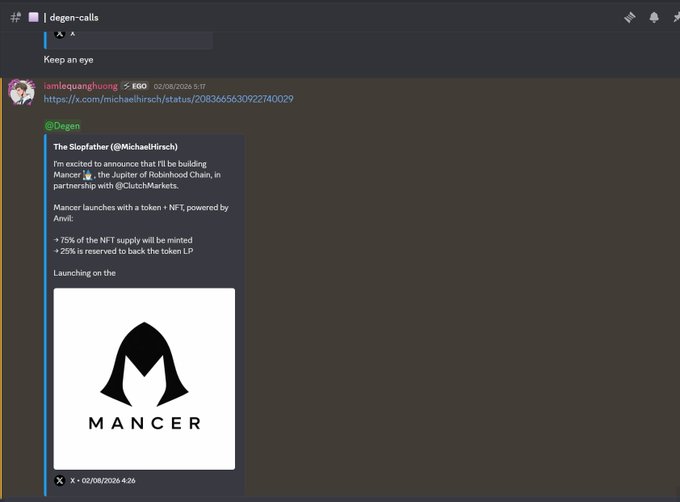
Task: Click the 'Launching on the' text
Action: click(x=85, y=273)
